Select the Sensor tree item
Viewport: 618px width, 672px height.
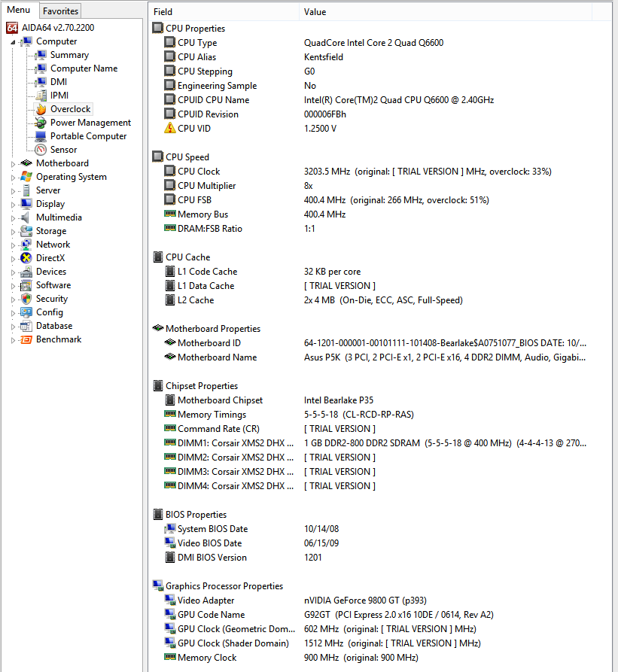click(63, 150)
